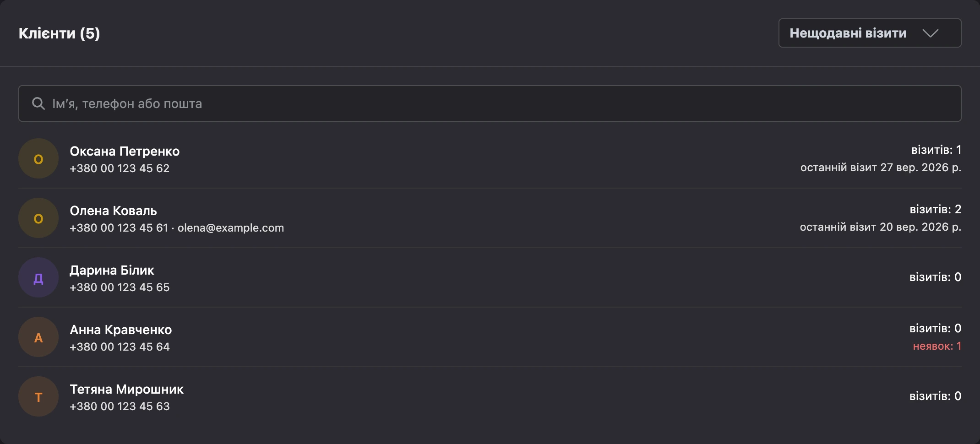Image resolution: width=980 pixels, height=444 pixels.
Task: Open client Оксана Петренко
Action: (490, 158)
